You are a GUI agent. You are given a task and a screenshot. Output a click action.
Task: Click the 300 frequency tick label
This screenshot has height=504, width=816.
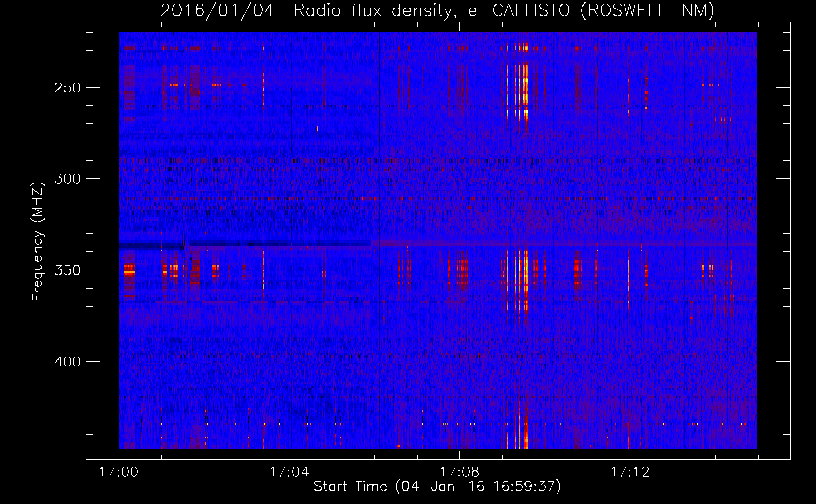68,179
